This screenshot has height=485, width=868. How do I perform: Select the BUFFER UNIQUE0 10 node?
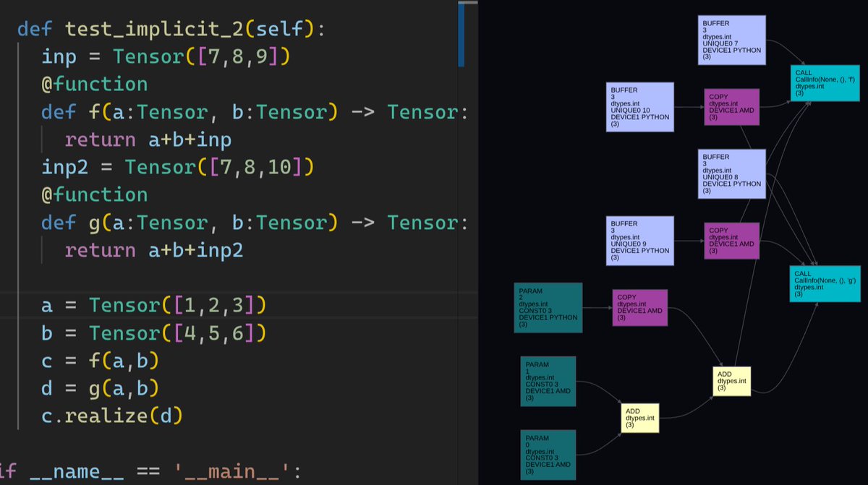click(x=640, y=106)
